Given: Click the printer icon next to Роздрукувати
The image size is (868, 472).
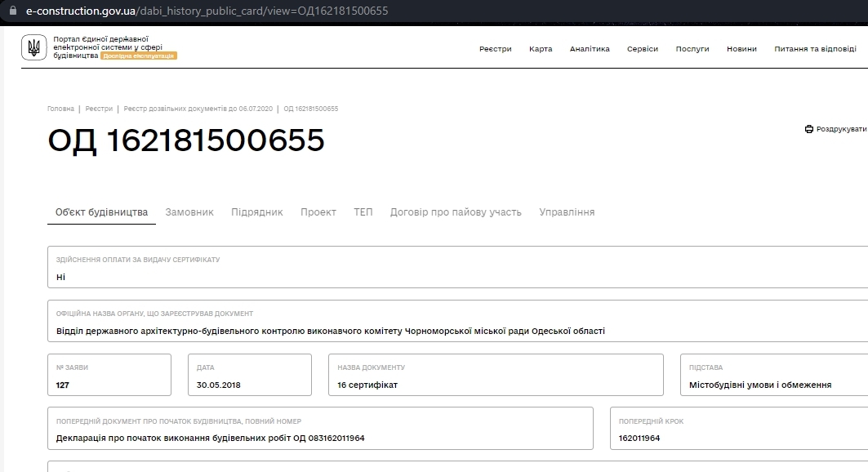Looking at the screenshot, I should point(808,129).
